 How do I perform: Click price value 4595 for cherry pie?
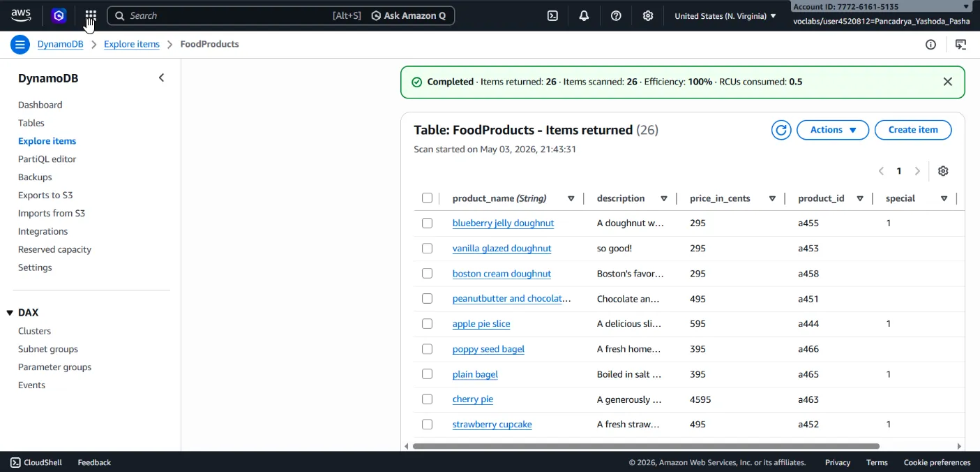tap(700, 399)
